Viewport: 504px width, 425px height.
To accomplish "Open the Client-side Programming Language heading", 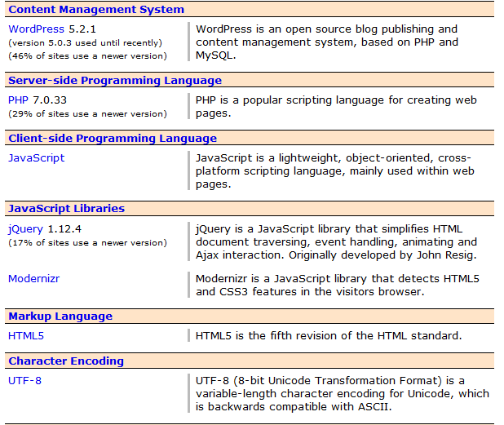I will (113, 138).
